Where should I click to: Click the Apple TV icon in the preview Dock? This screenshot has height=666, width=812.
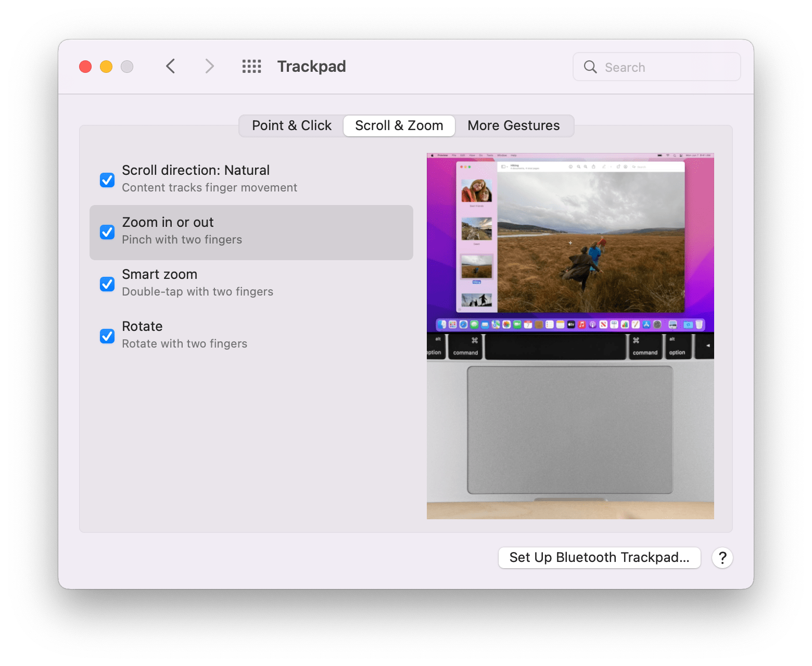(570, 325)
